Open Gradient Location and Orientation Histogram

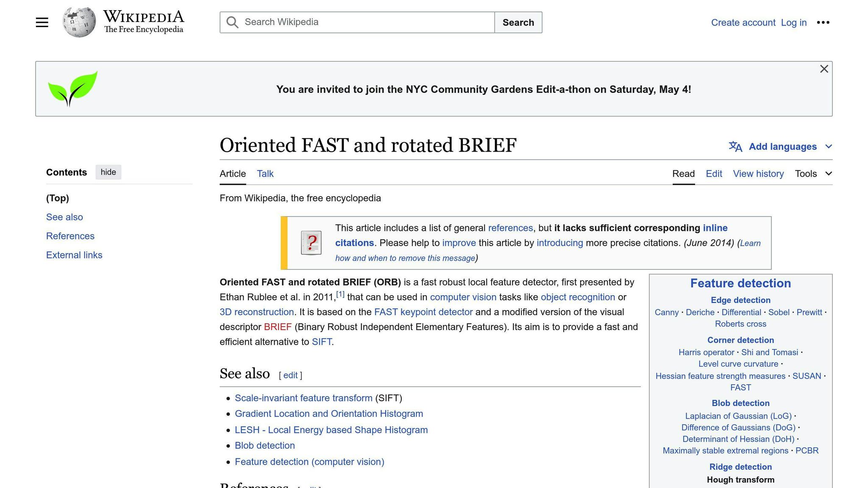(x=329, y=414)
